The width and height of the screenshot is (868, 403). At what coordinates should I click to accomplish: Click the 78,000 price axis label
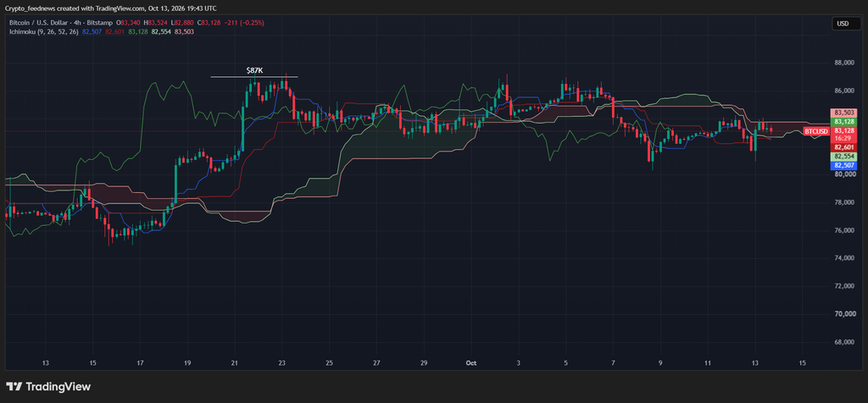tap(844, 202)
